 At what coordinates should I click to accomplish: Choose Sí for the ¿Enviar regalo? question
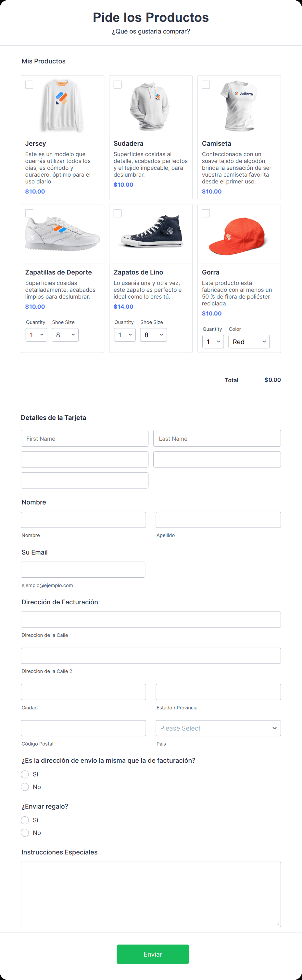pos(25,820)
